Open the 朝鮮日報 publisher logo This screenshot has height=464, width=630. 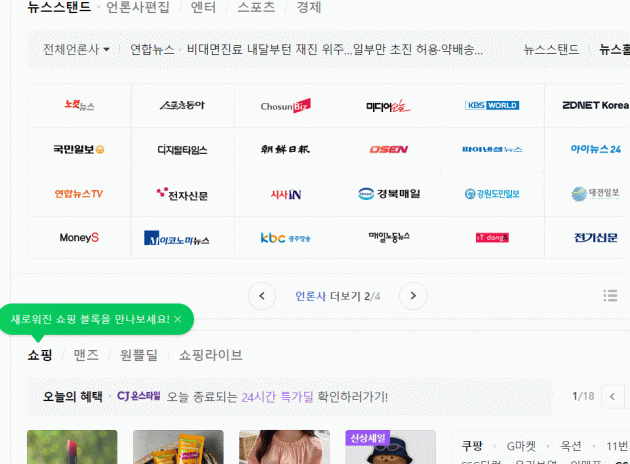(285, 149)
